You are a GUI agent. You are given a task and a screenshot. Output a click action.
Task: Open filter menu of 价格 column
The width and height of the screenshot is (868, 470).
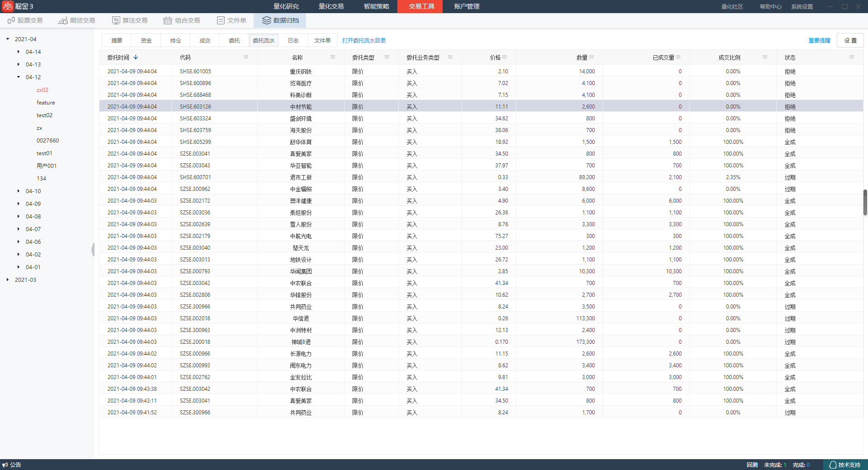click(x=505, y=57)
